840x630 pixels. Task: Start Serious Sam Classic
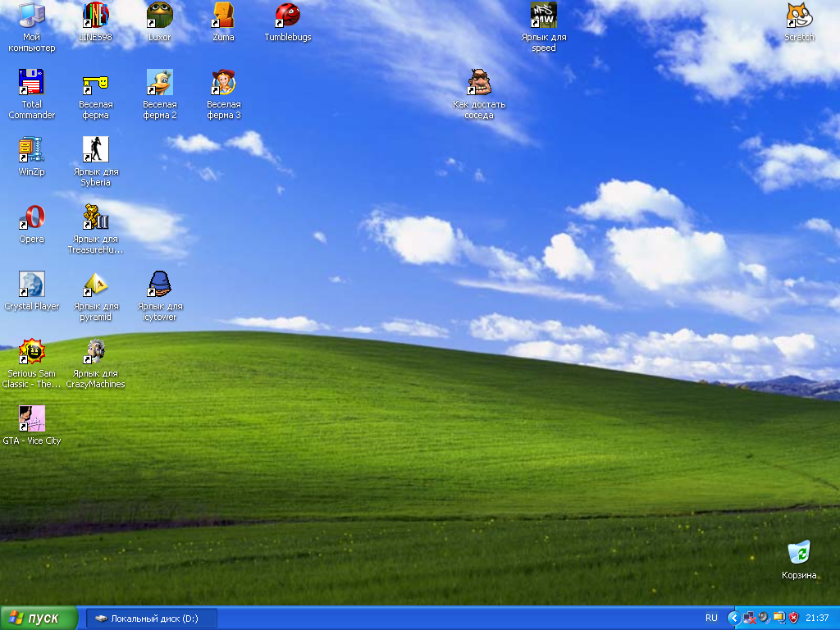click(x=31, y=351)
